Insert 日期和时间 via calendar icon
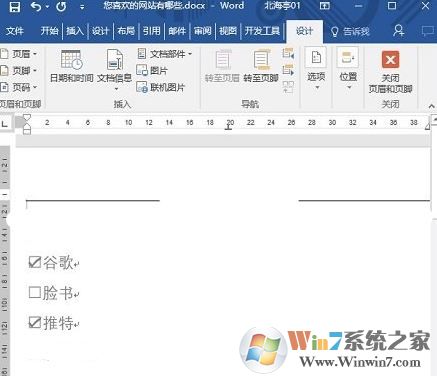Image resolution: width=437 pixels, height=376 pixels. click(71, 66)
